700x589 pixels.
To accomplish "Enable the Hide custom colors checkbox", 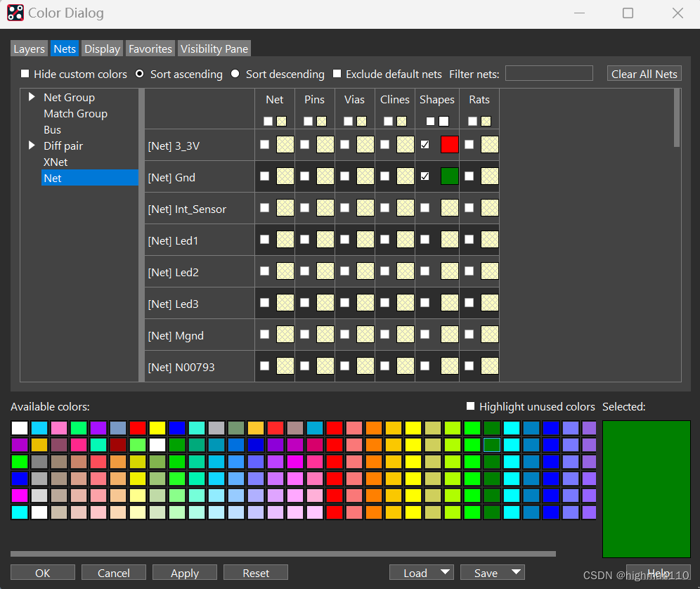I will (x=25, y=74).
